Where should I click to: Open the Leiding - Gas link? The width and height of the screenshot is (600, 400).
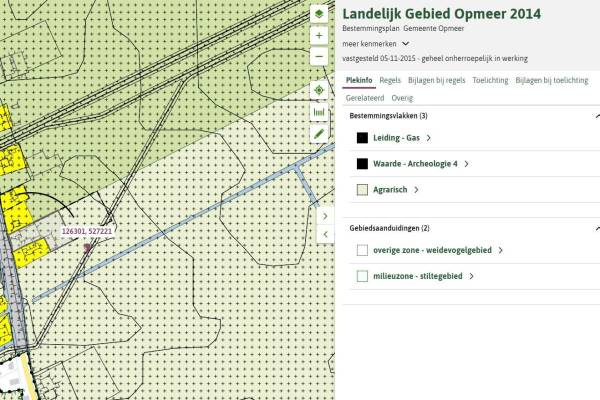point(396,138)
